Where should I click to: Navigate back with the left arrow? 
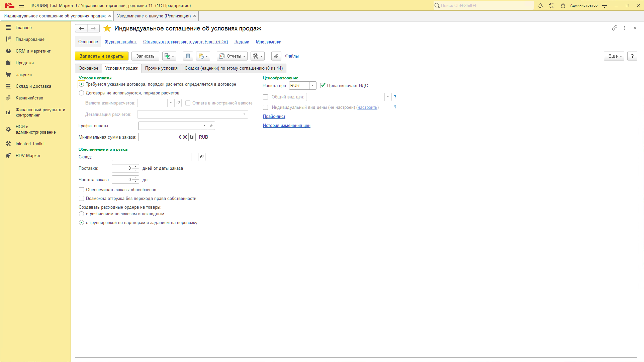(x=81, y=28)
